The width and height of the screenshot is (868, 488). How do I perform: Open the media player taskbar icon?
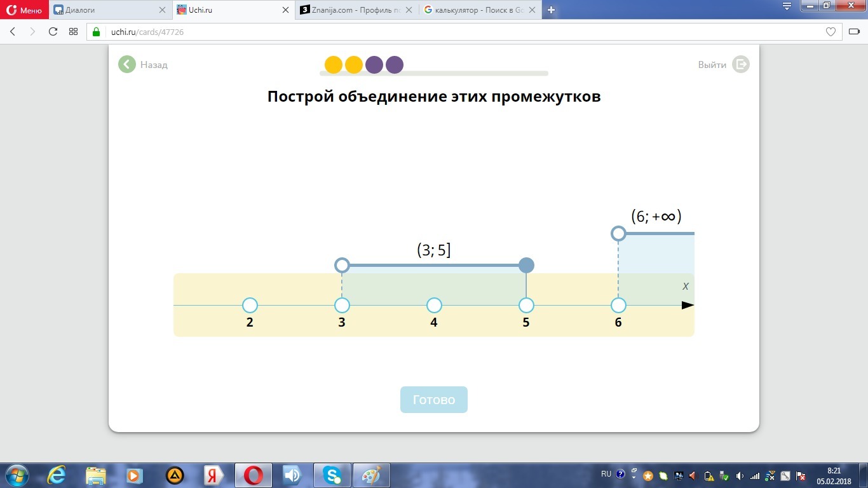pos(135,475)
